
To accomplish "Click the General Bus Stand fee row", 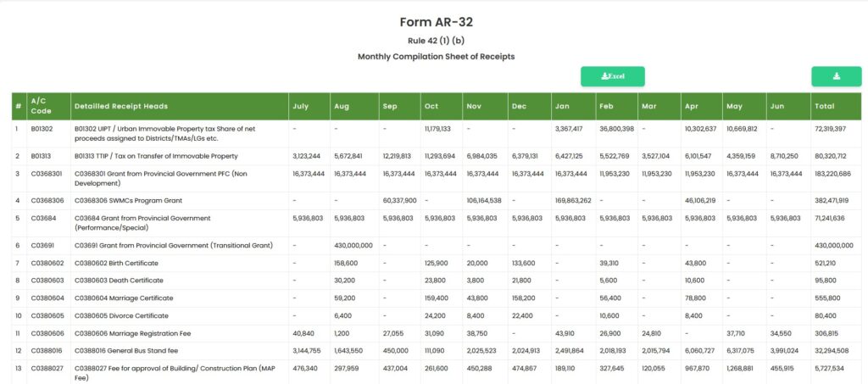I will 437,351.
